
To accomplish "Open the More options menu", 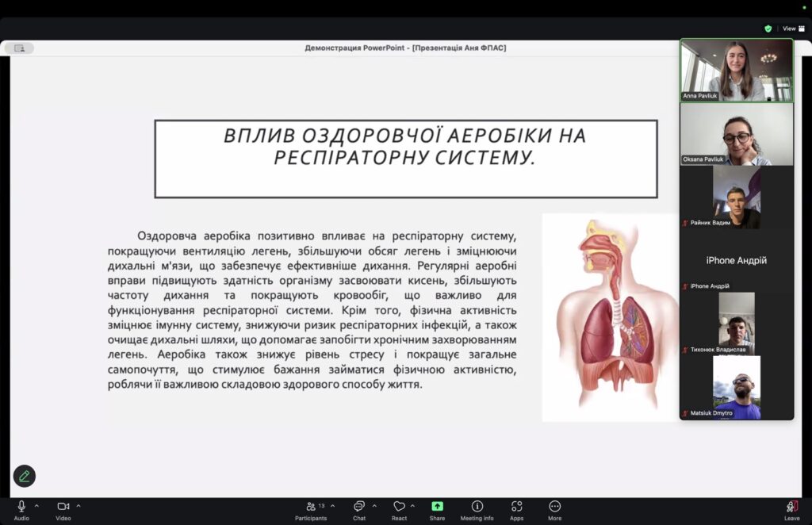I will click(x=554, y=510).
